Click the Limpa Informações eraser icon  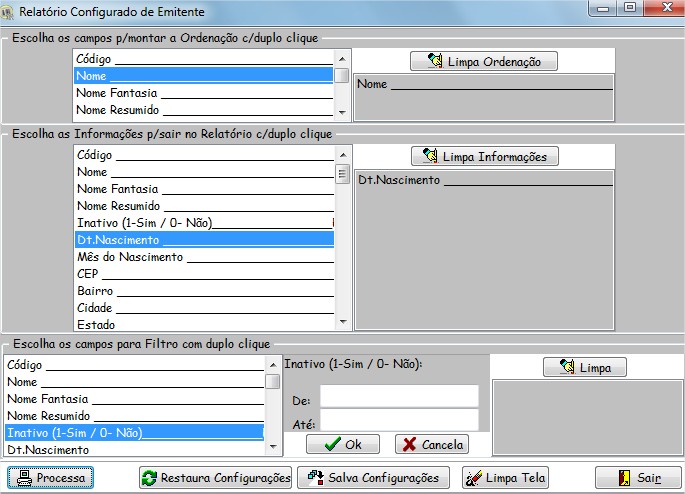430,157
